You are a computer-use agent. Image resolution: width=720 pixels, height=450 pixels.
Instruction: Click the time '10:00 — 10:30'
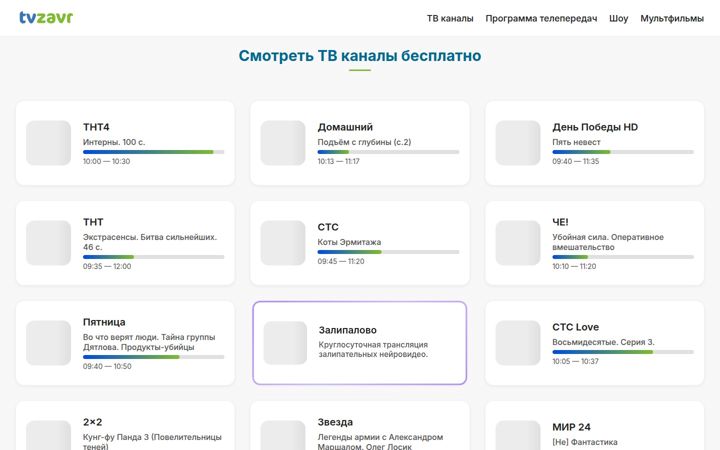coord(107,162)
